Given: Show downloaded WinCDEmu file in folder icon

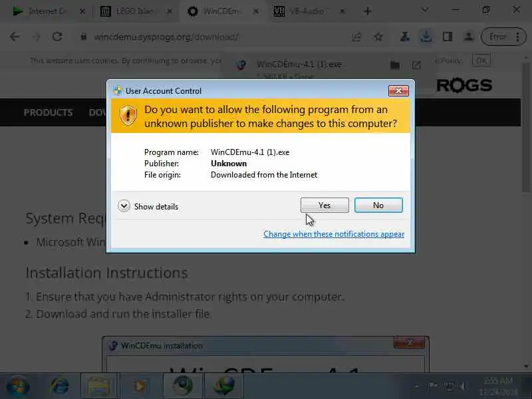Looking at the screenshot, I should (395, 65).
